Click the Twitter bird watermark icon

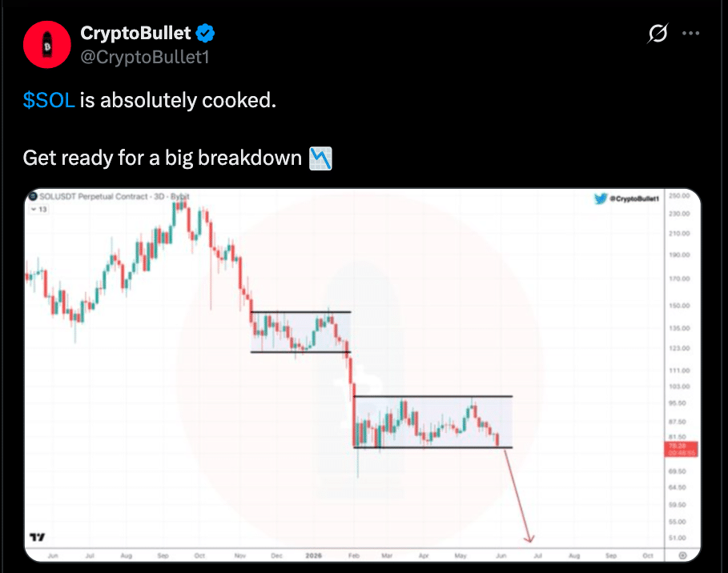pyautogui.click(x=601, y=198)
